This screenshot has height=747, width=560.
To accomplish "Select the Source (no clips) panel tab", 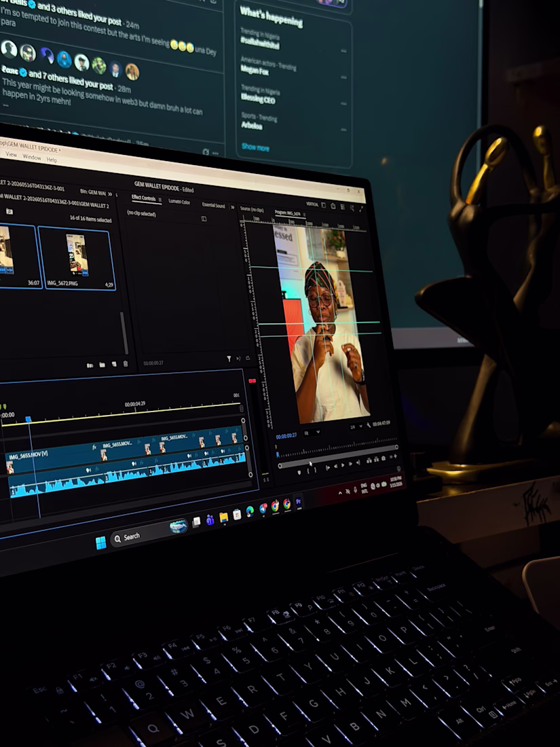I will [x=252, y=209].
